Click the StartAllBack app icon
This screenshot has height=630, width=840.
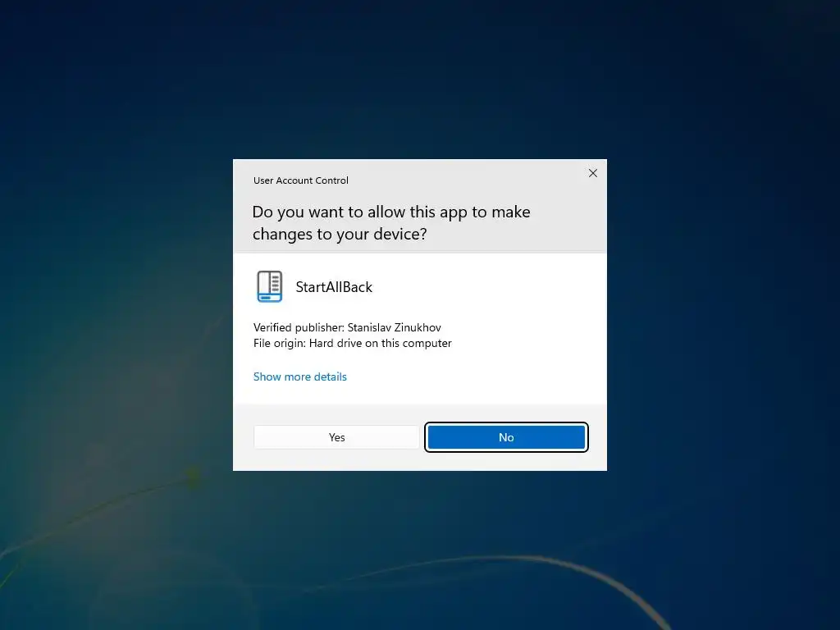[x=269, y=286]
